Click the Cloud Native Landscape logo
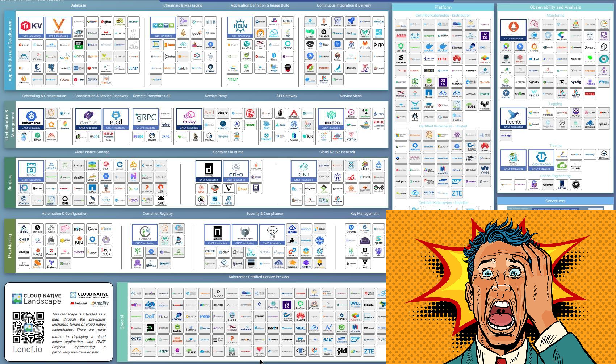616x364 pixels. [37, 299]
